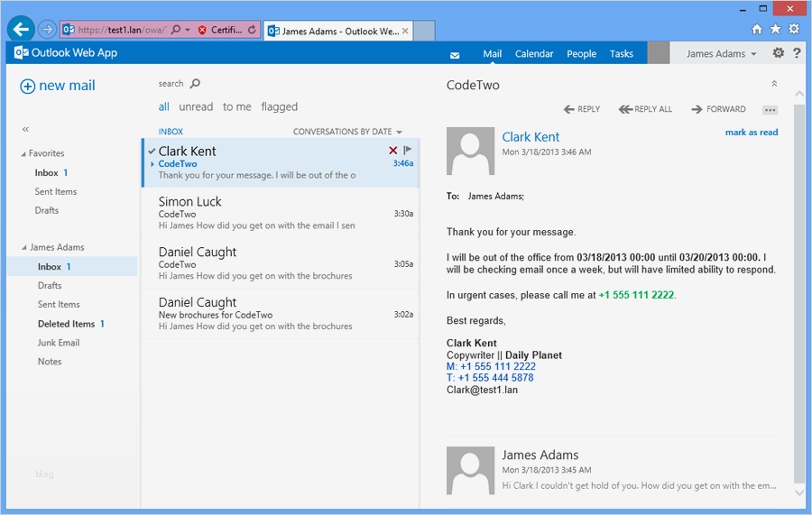
Task: Collapse the Favorites folder group
Action: pyautogui.click(x=23, y=153)
